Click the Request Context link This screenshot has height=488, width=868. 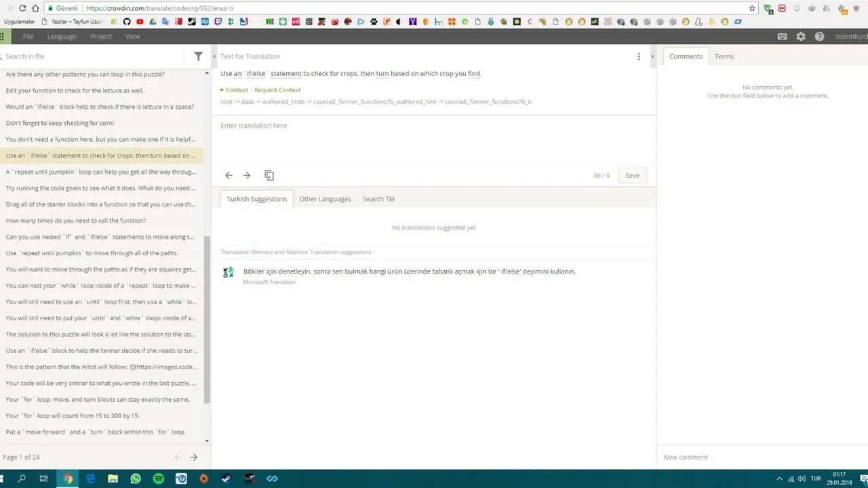coord(277,90)
